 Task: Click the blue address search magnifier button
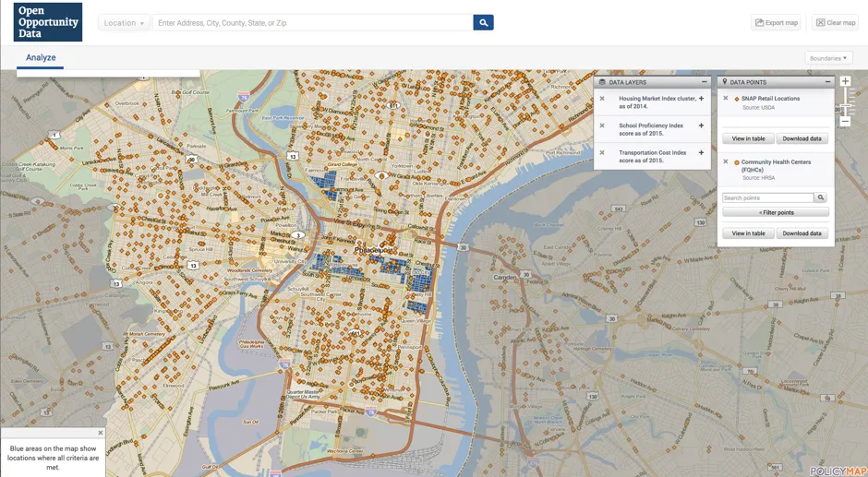pos(483,22)
